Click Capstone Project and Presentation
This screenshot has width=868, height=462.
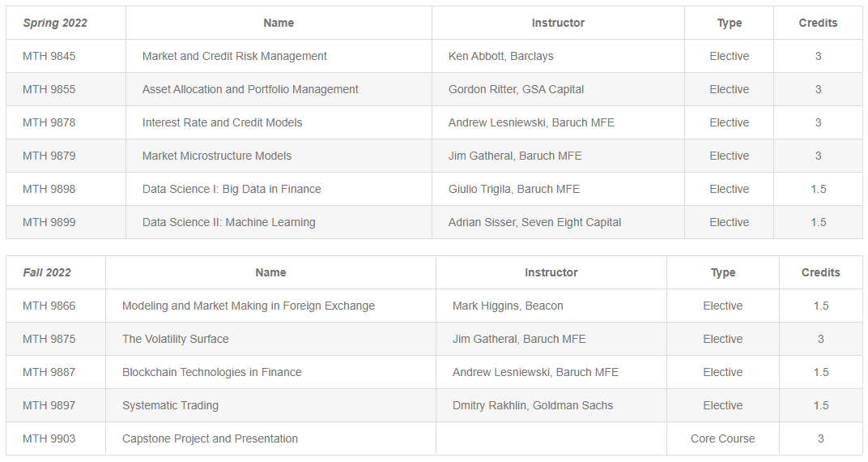[210, 438]
